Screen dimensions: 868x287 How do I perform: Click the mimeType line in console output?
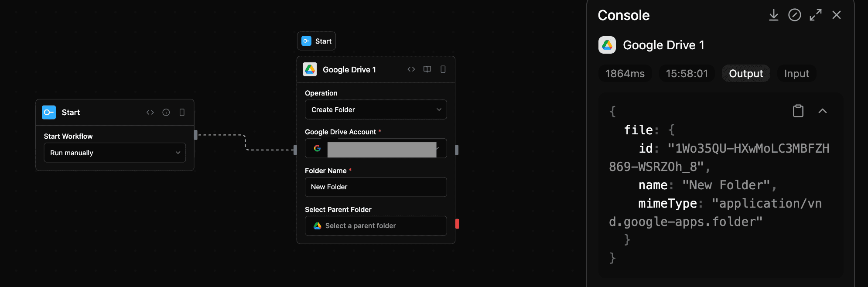click(715, 212)
